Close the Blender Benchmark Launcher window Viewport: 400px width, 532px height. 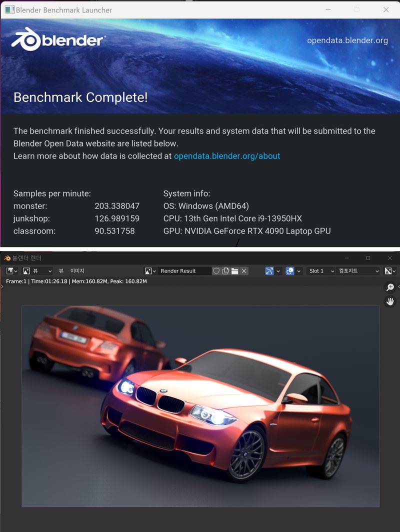386,9
